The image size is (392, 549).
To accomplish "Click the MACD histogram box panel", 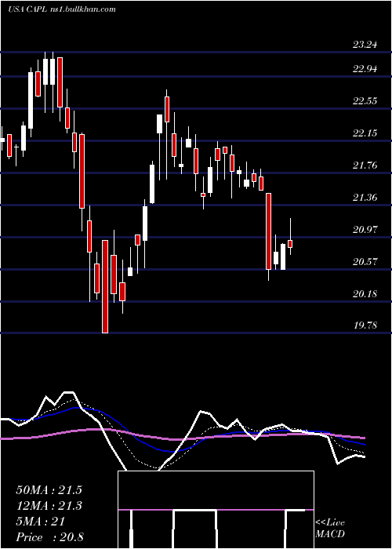I will coord(216,510).
